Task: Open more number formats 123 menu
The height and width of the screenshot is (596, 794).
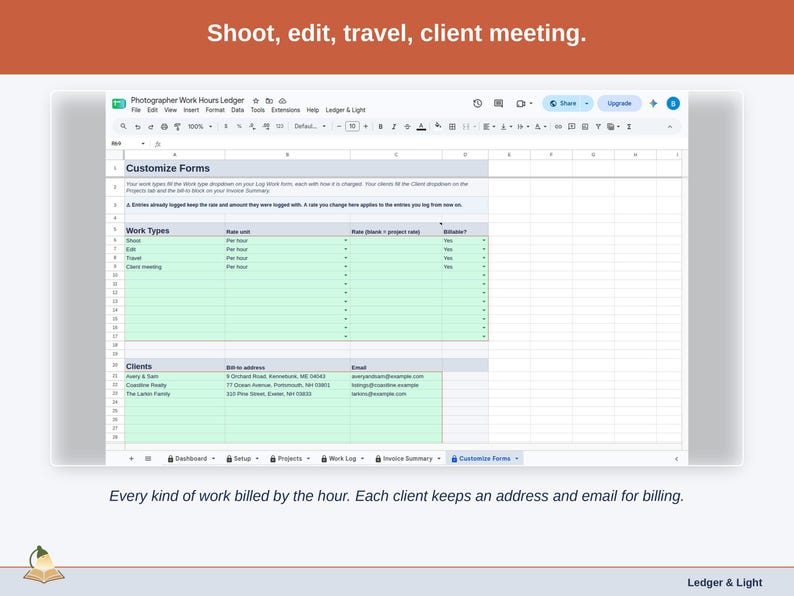Action: [x=280, y=127]
